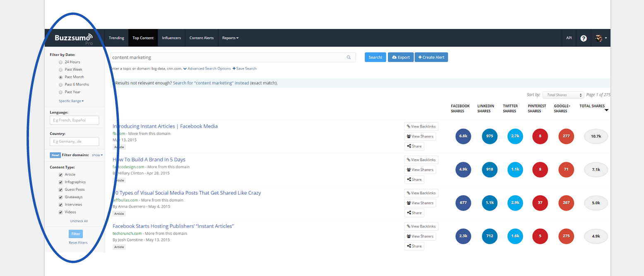Select the Past Week date filter
The height and width of the screenshot is (276, 644).
click(61, 70)
